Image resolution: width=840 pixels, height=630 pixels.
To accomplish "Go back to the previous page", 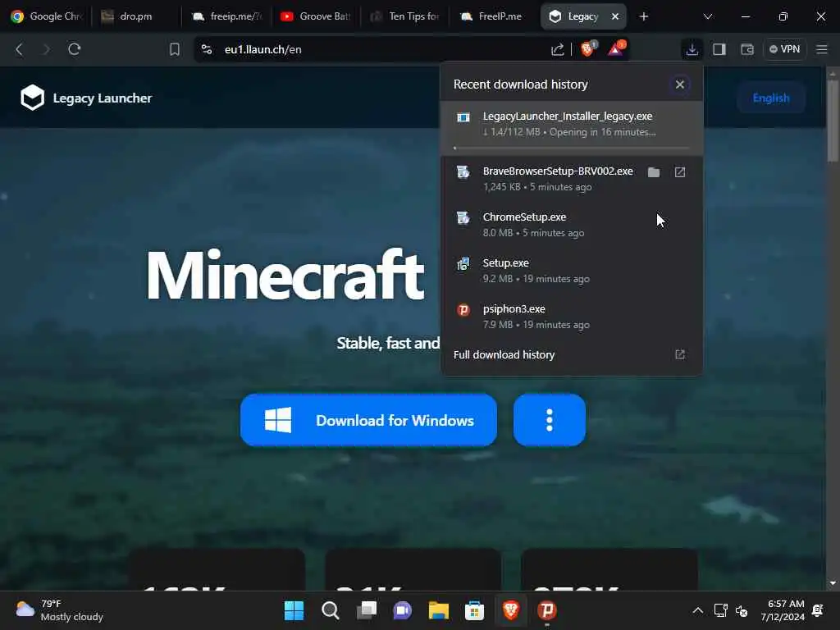I will 20,49.
